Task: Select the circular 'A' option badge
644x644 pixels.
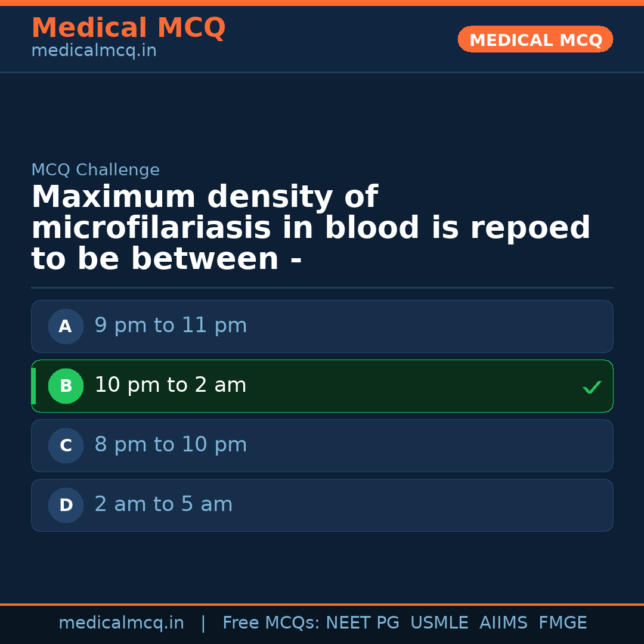Action: click(66, 326)
